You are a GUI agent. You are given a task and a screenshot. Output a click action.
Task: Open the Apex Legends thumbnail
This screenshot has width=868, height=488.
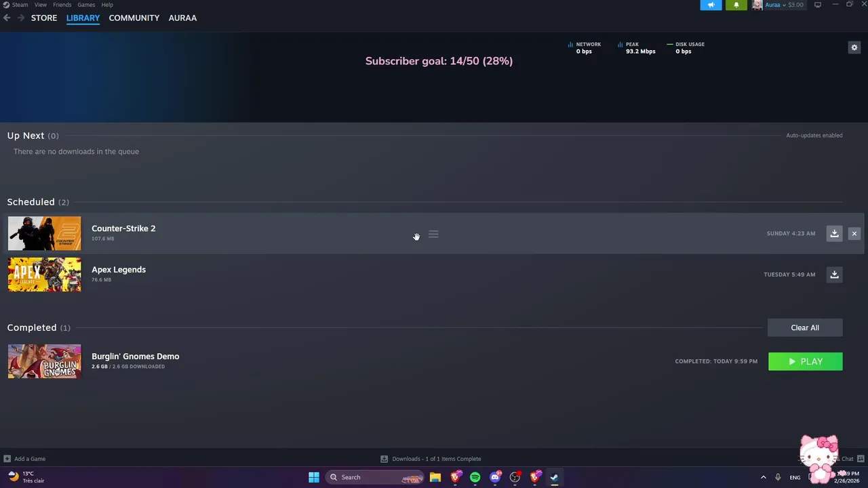pos(44,274)
